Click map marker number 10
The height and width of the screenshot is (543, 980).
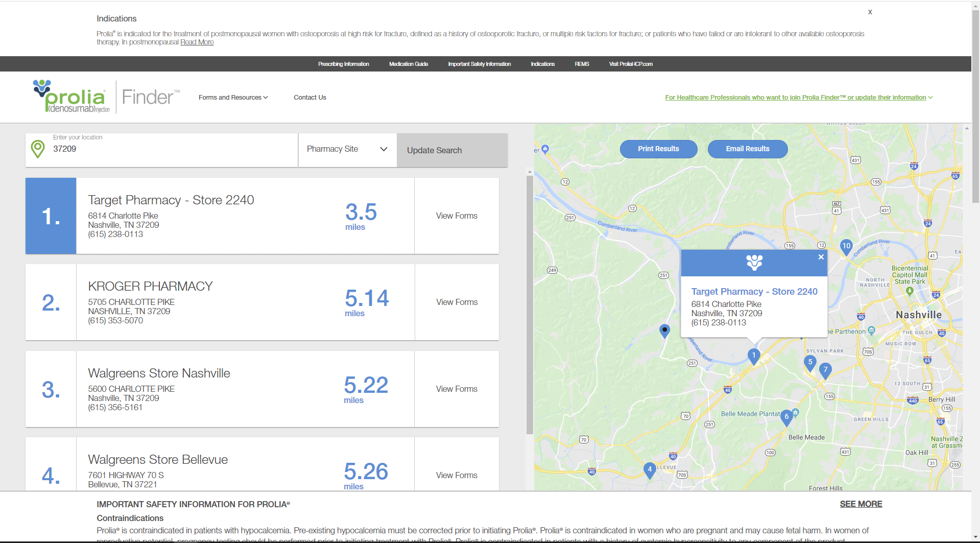[x=846, y=247]
